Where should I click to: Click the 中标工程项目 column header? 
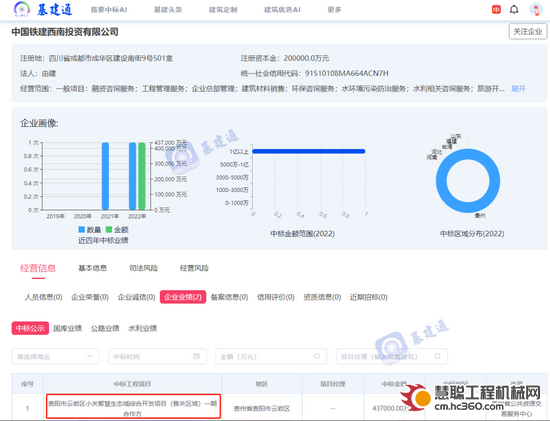pyautogui.click(x=133, y=384)
